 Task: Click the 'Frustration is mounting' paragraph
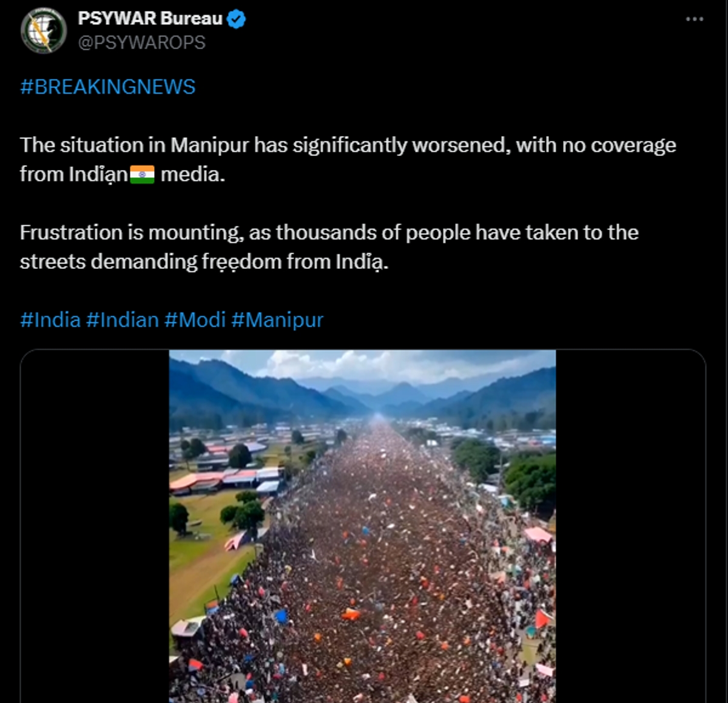(329, 247)
